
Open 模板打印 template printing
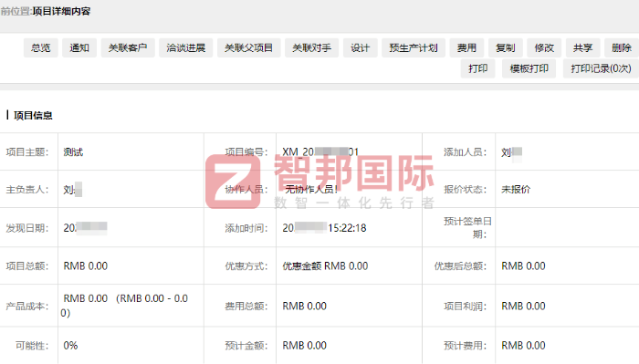(529, 68)
